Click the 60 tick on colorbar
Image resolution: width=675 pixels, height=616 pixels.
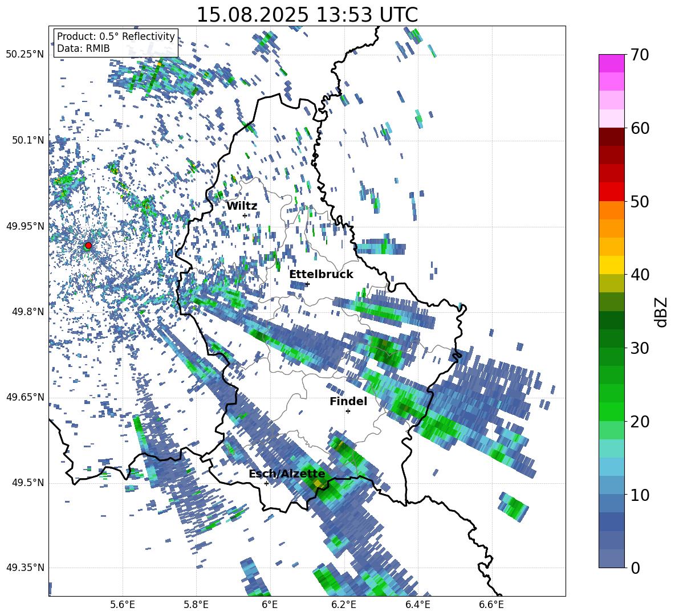(x=640, y=128)
